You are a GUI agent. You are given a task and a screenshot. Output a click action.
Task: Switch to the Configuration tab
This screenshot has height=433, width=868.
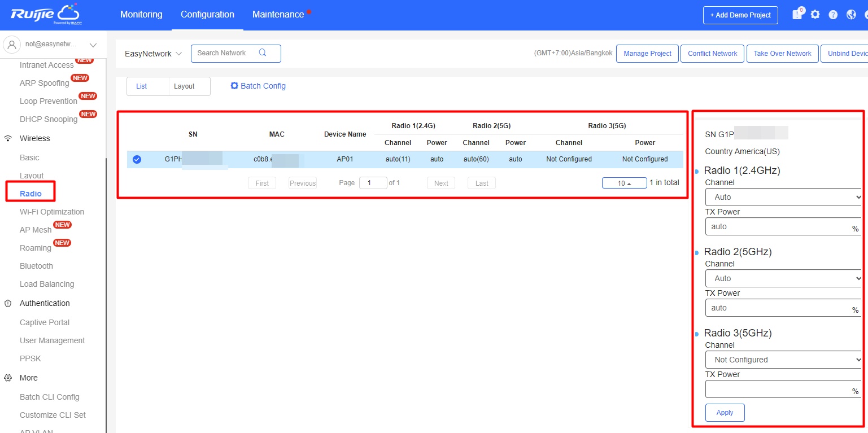tap(207, 15)
